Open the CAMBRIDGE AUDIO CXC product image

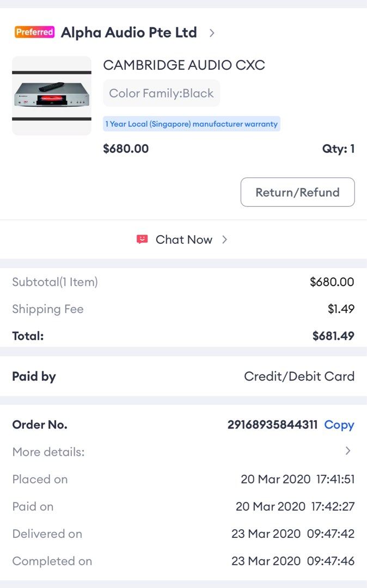(51, 95)
